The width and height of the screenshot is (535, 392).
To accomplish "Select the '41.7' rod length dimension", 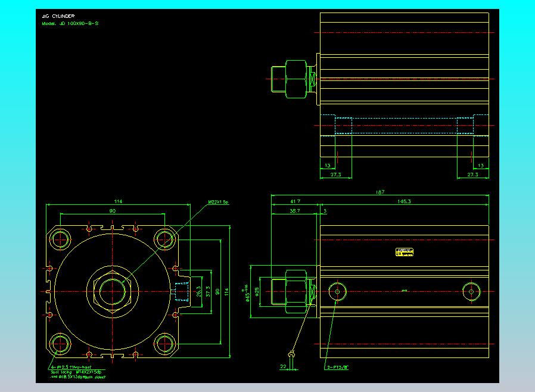I will click(295, 201).
